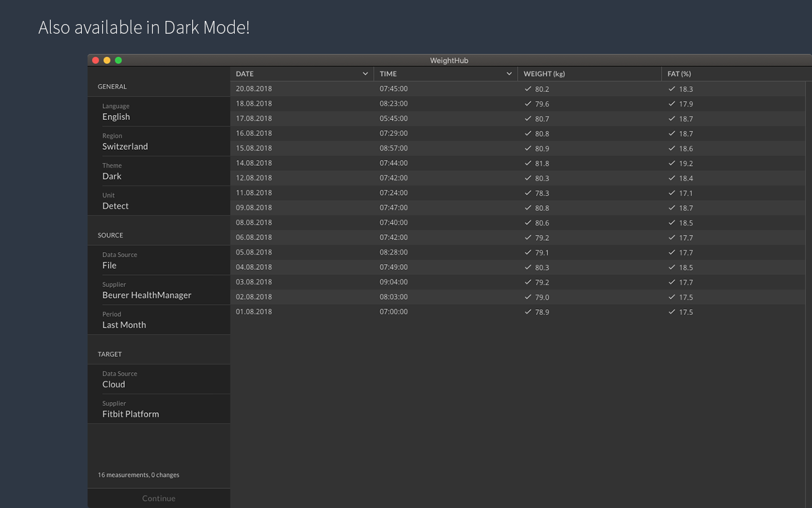812x508 pixels.
Task: Toggle fat checkmark for 17.9 on 18.08.2018
Action: (672, 104)
